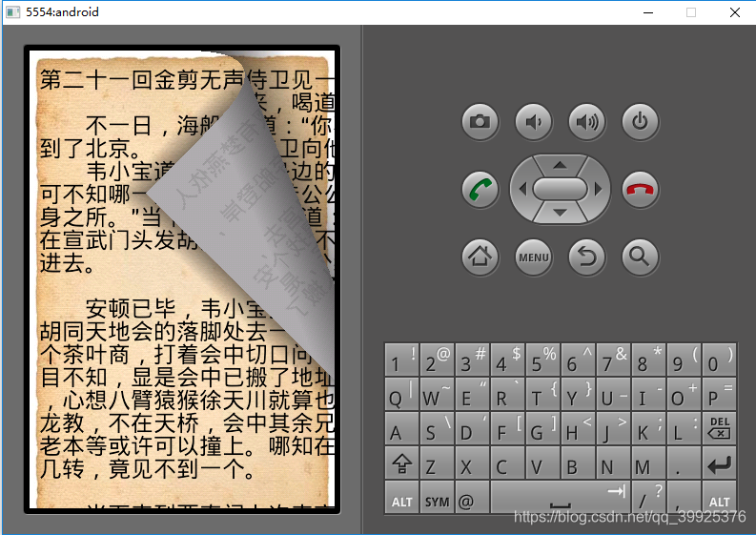Image resolution: width=756 pixels, height=535 pixels.
Task: Click the G key
Action: click(542, 428)
